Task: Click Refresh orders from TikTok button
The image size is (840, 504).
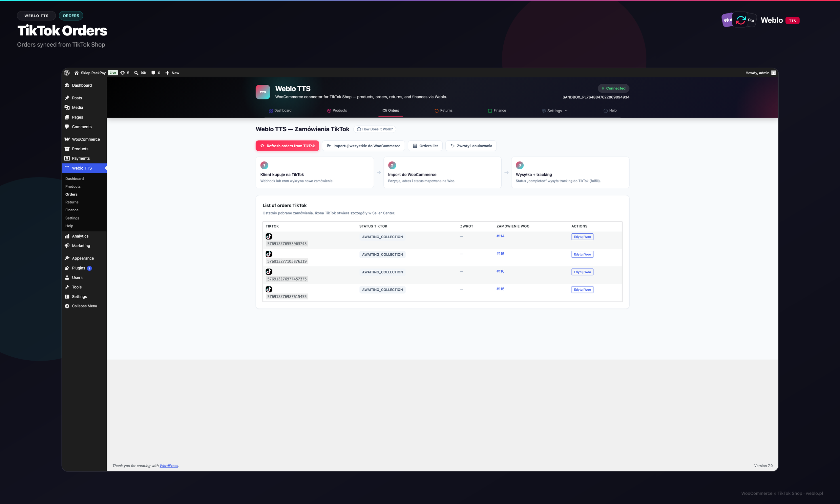Action: point(287,146)
